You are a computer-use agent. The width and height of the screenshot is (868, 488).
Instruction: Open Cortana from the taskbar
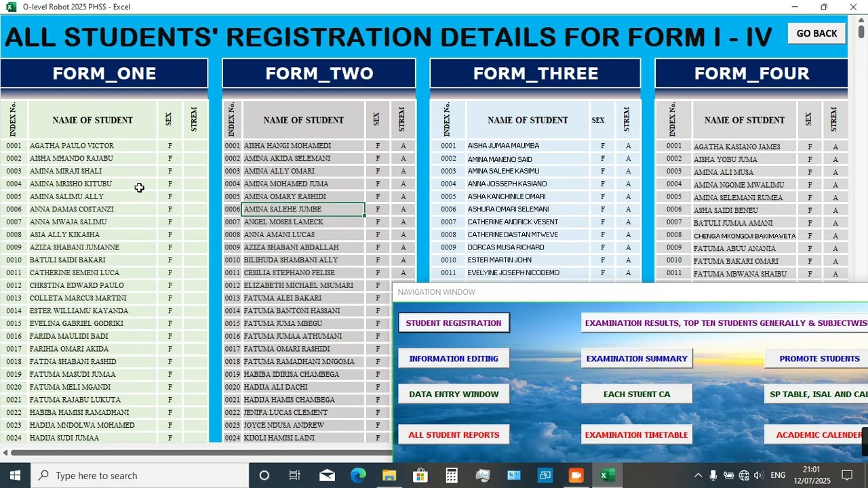264,475
